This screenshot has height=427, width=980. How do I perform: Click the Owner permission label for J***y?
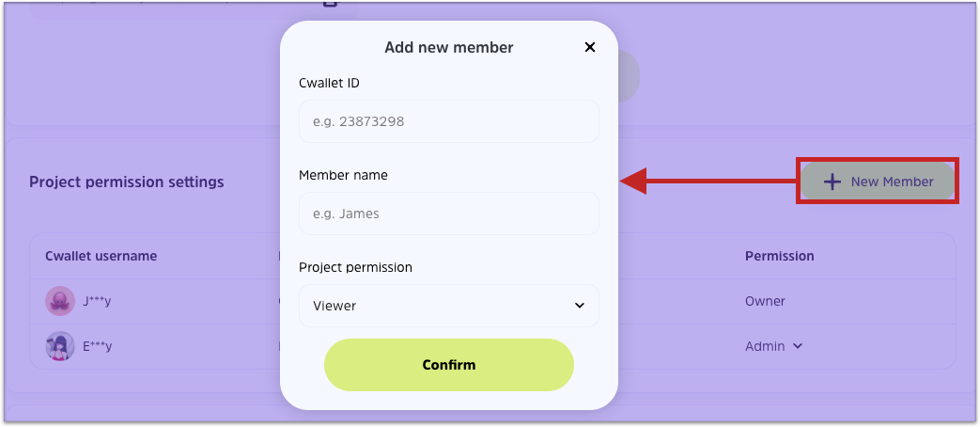[x=765, y=301]
